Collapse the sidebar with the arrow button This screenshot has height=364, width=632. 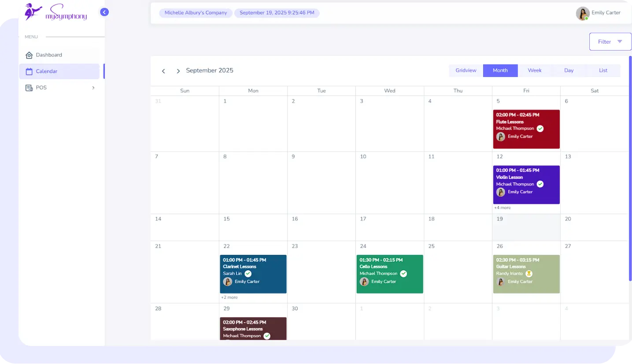(104, 12)
